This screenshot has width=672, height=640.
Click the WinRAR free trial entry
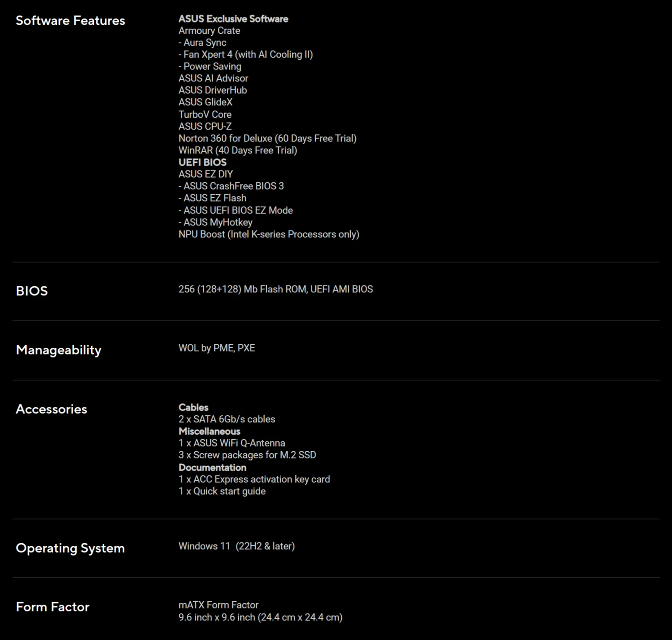237,150
